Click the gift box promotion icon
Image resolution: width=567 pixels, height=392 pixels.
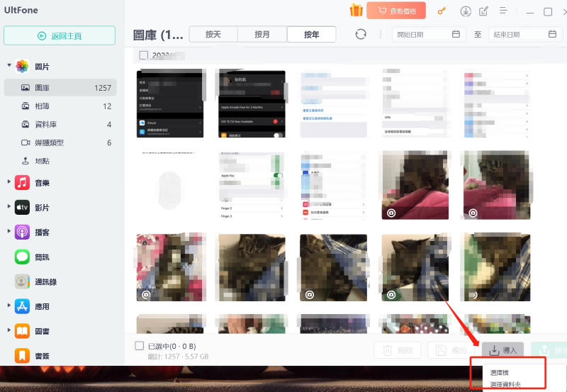tap(356, 10)
